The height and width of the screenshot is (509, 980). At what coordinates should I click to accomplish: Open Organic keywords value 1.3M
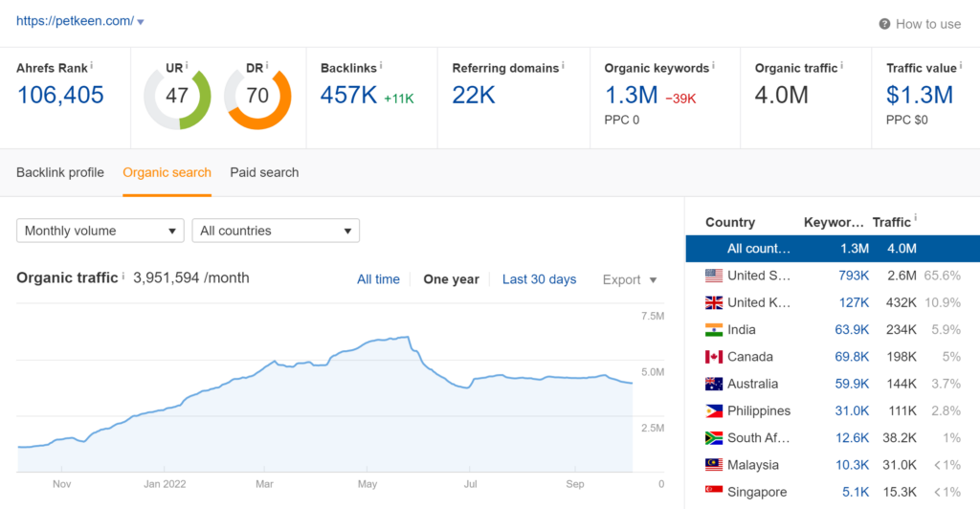632,95
